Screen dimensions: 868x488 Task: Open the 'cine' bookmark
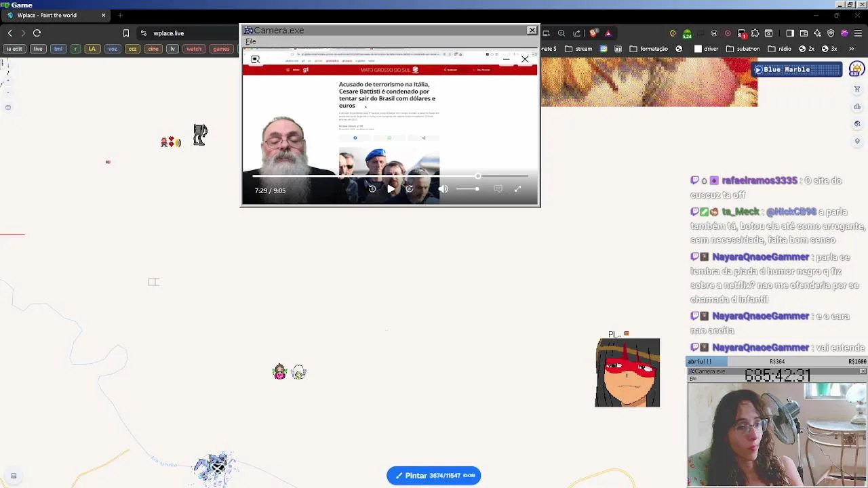click(153, 49)
